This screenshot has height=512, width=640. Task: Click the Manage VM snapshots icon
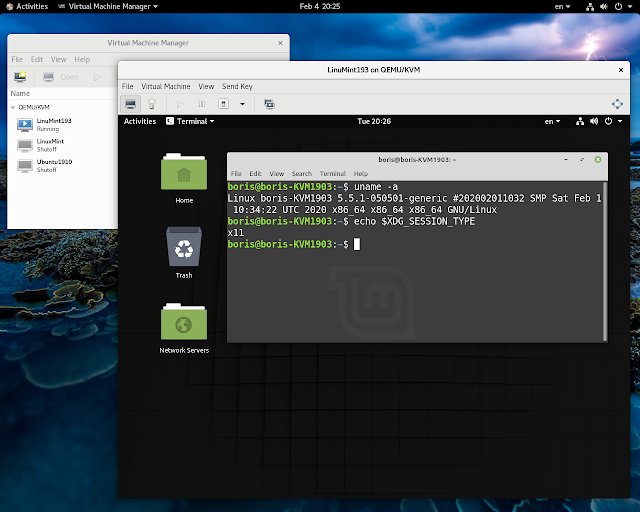269,104
